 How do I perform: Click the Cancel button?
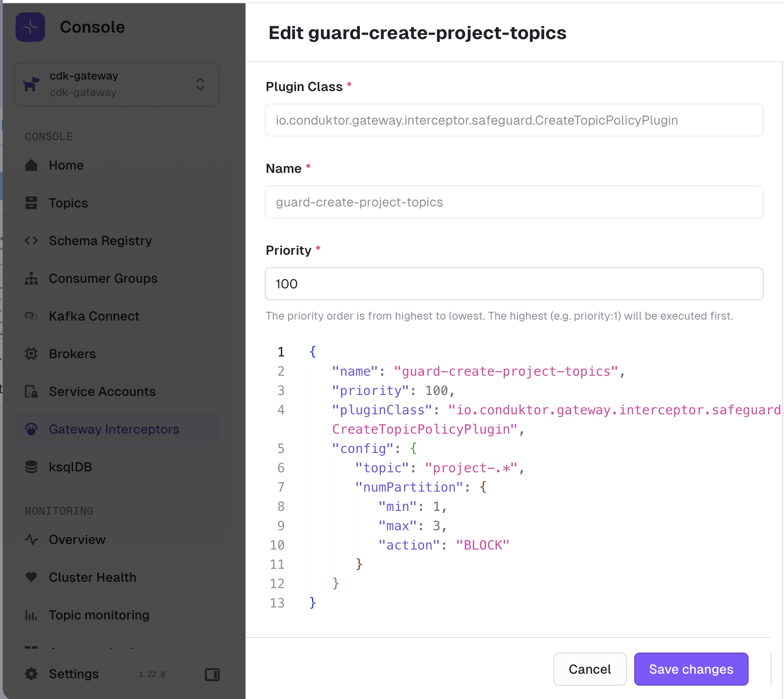pyautogui.click(x=590, y=669)
